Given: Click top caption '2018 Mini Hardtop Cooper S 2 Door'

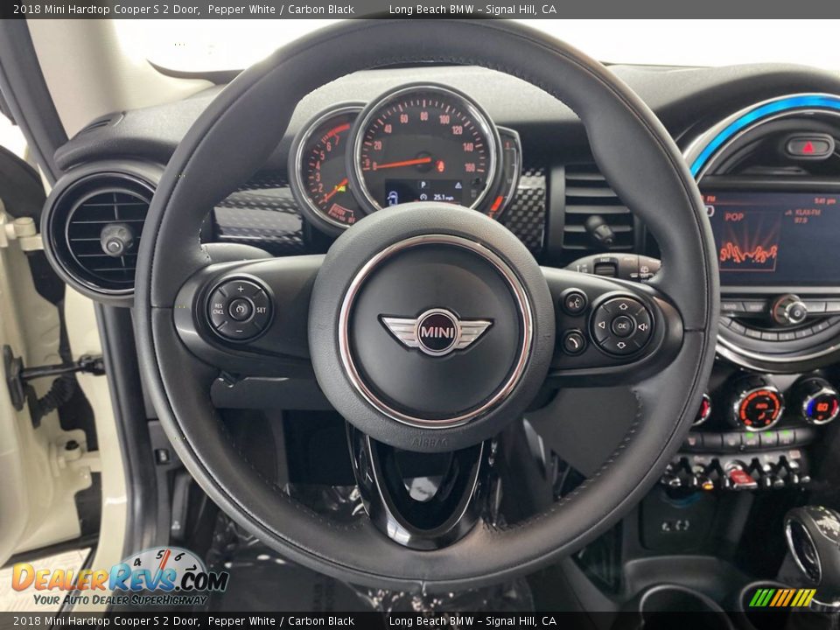Looking at the screenshot, I should 106,9.
